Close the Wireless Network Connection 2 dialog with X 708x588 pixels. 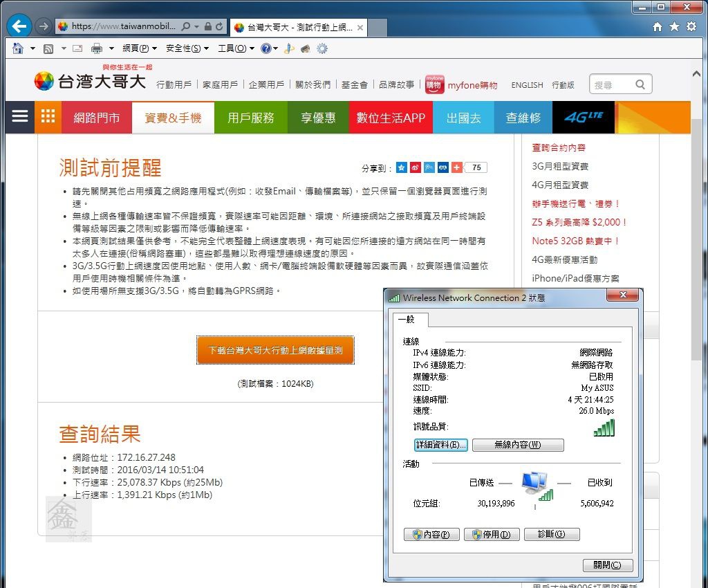pos(623,295)
